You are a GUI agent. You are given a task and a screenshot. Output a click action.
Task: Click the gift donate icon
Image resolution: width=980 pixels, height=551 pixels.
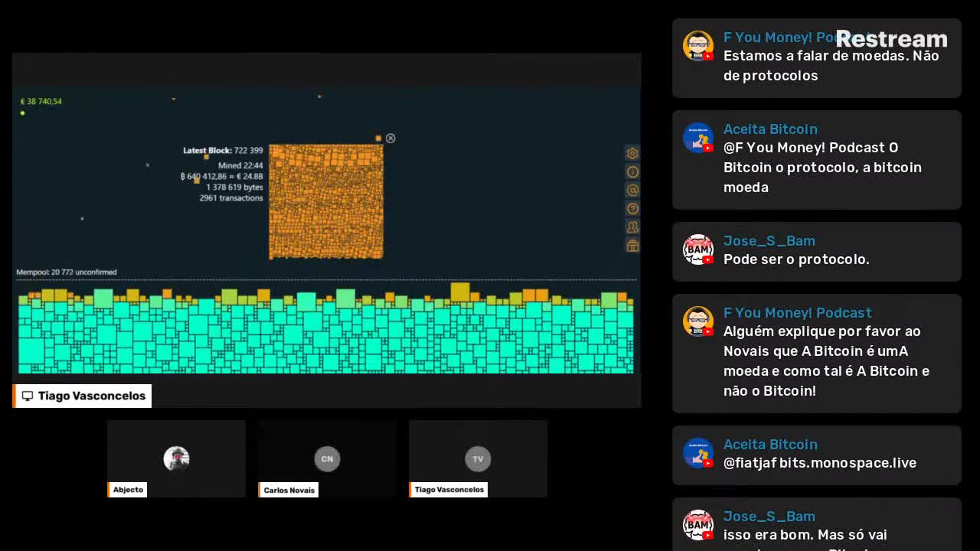click(x=632, y=245)
